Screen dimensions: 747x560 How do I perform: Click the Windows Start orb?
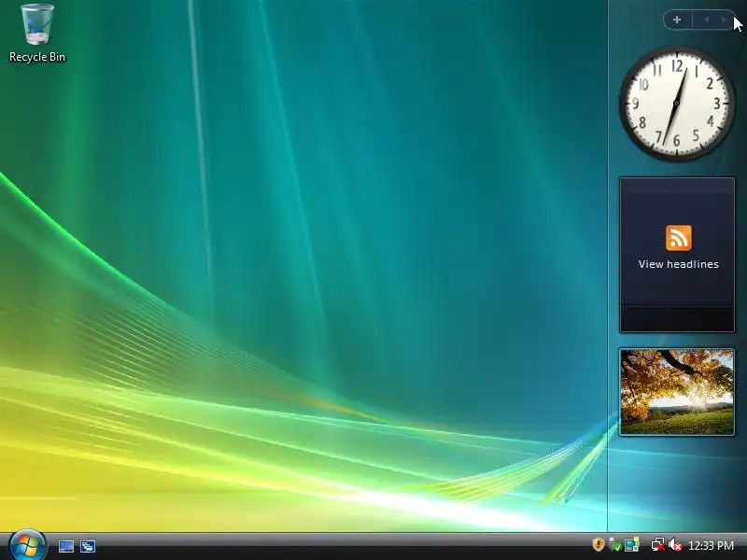[x=28, y=545]
